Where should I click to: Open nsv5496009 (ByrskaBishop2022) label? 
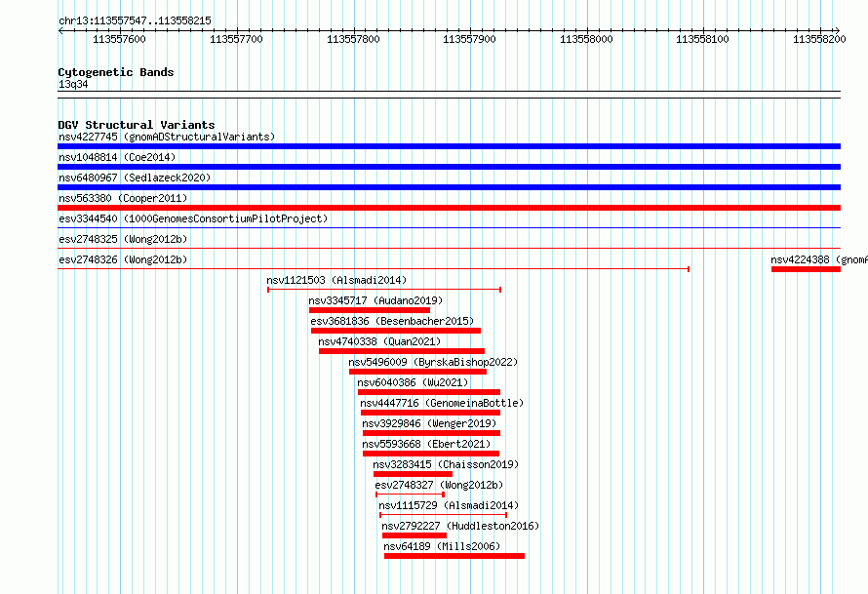(x=433, y=362)
